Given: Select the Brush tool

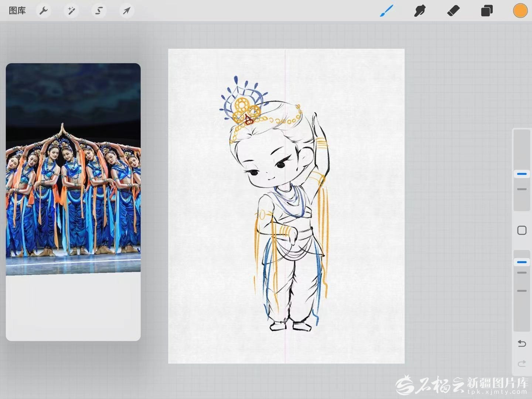Looking at the screenshot, I should pyautogui.click(x=386, y=11).
